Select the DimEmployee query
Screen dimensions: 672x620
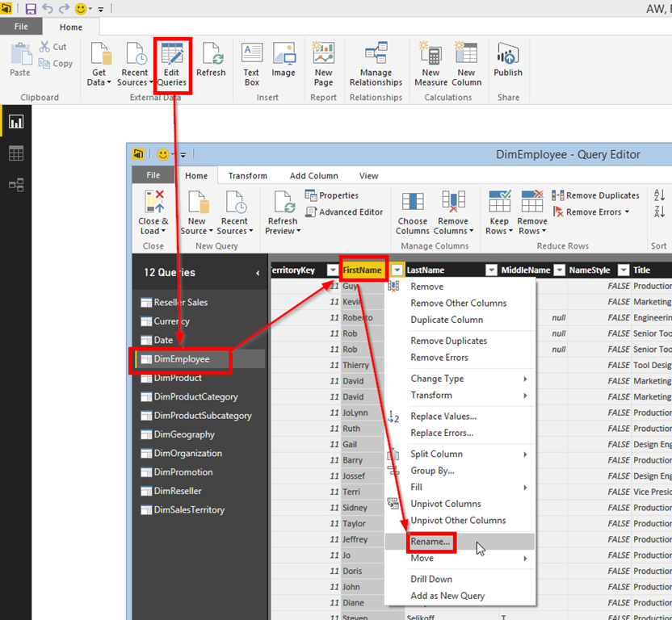click(181, 359)
